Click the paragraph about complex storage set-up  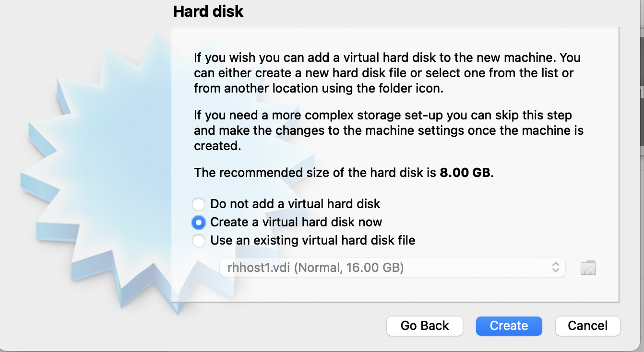click(x=389, y=130)
